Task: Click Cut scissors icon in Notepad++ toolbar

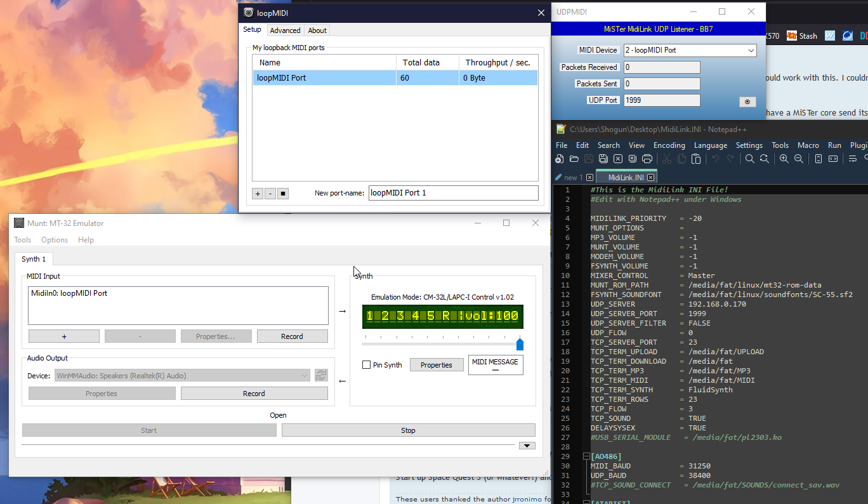Action: [667, 159]
